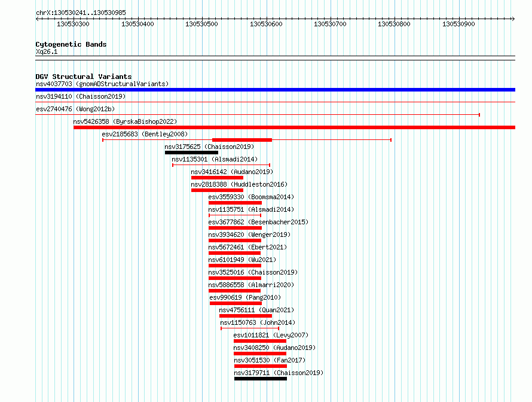The width and height of the screenshot is (532, 402).
Task: Click ruler position 130530500
Action: [x=201, y=24]
